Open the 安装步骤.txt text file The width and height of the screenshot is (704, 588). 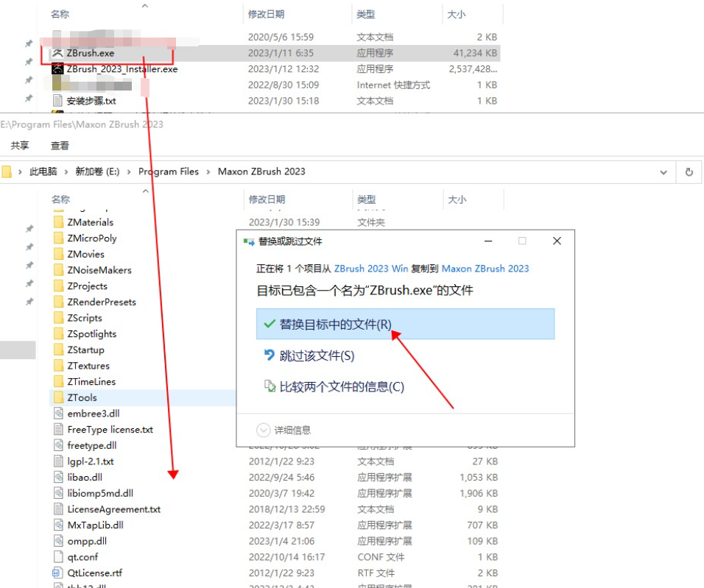tap(91, 100)
